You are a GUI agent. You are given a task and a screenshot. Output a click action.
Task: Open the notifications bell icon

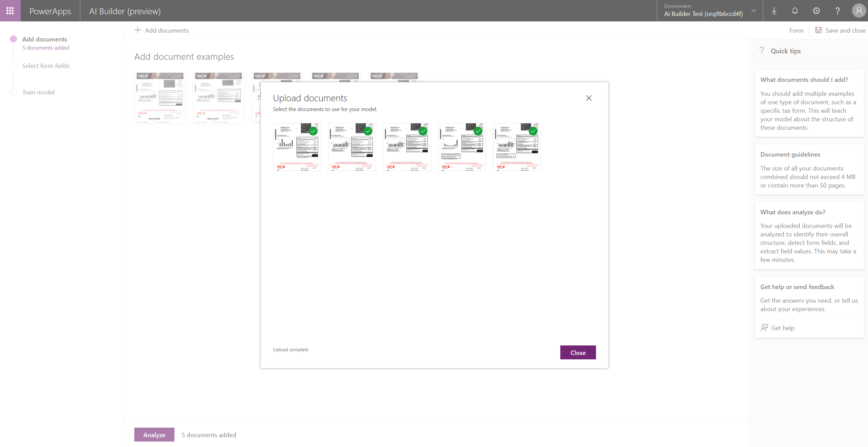coord(795,11)
